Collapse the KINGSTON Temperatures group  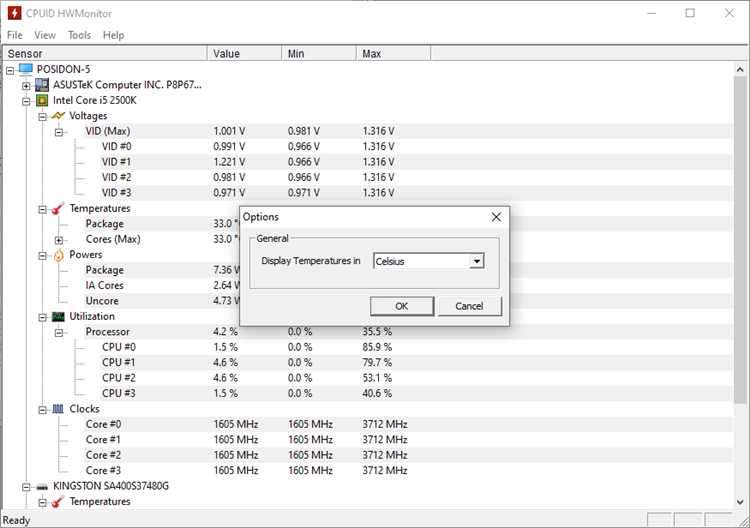(43, 503)
